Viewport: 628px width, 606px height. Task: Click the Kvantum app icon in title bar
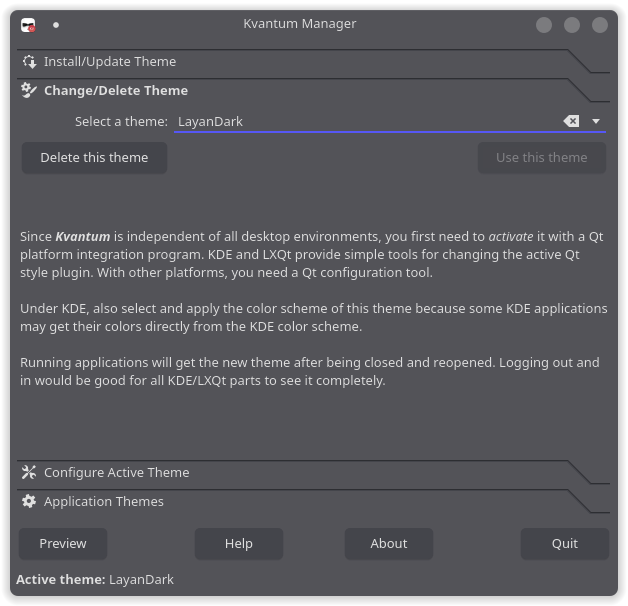28,25
